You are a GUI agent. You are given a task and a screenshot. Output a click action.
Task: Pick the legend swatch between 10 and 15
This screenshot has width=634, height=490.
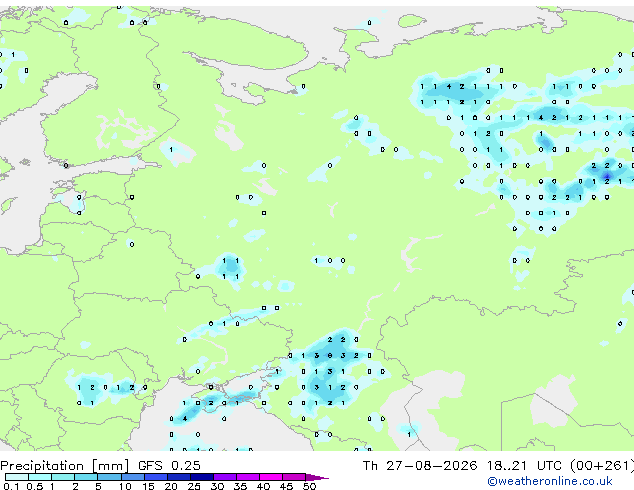click(x=133, y=477)
